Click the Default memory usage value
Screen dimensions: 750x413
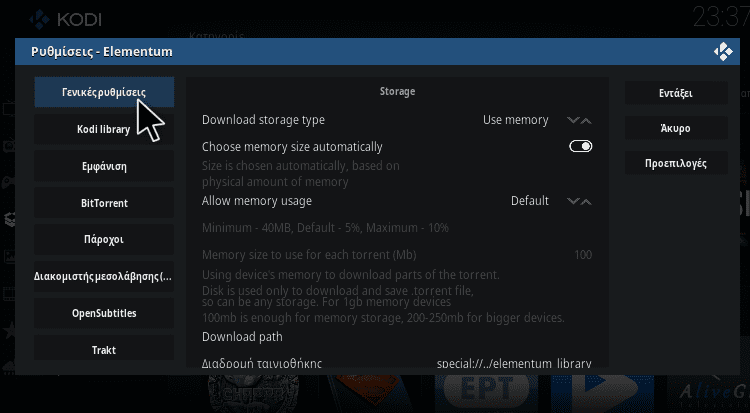(529, 201)
